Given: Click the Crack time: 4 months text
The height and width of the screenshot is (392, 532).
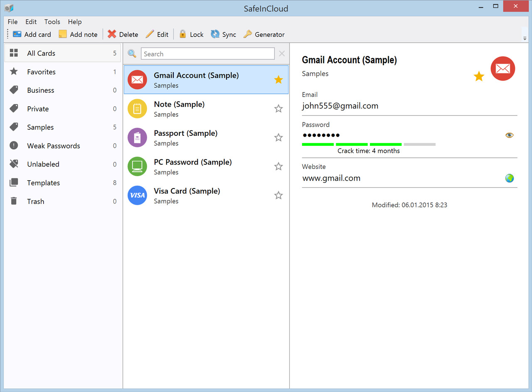Looking at the screenshot, I should tap(369, 151).
